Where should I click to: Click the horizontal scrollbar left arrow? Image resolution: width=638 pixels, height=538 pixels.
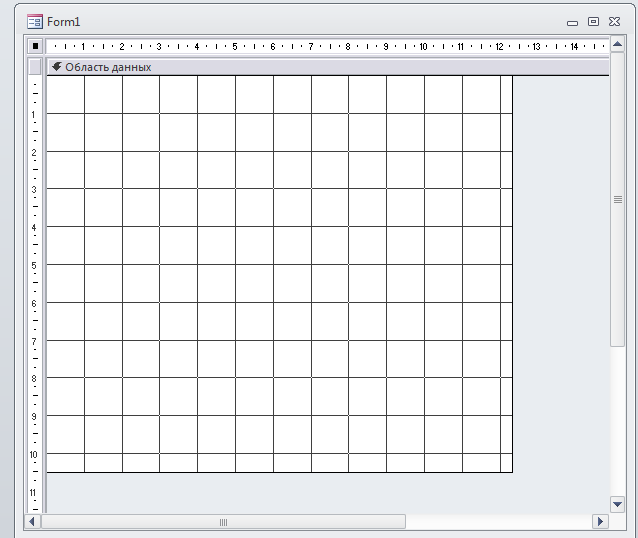[x=33, y=521]
